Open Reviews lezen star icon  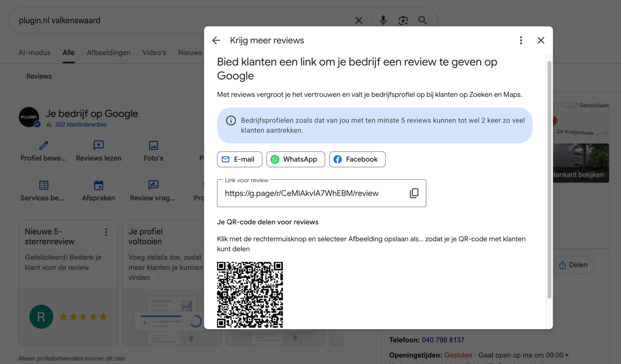point(99,145)
